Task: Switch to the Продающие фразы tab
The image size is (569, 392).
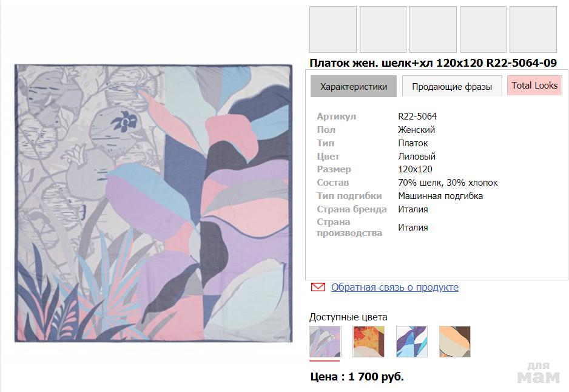Action: point(452,86)
